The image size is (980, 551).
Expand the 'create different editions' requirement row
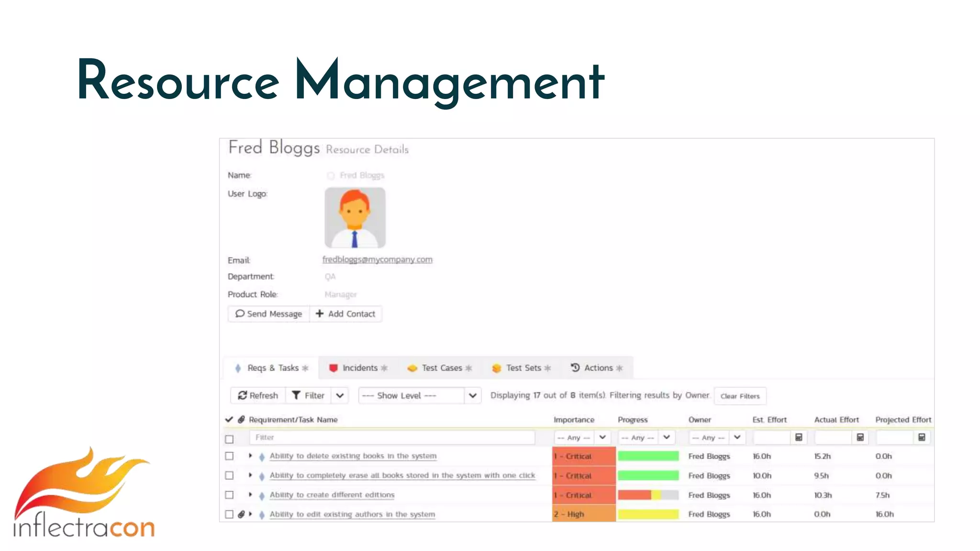[x=250, y=495]
